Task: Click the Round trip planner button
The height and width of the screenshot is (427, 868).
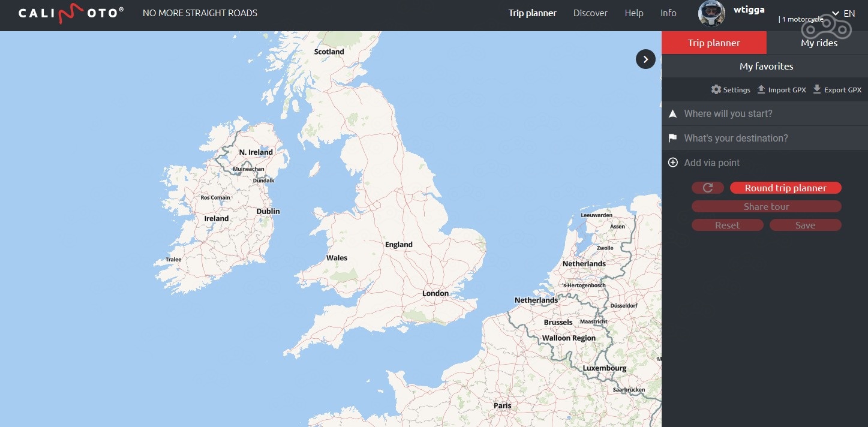Action: click(785, 188)
